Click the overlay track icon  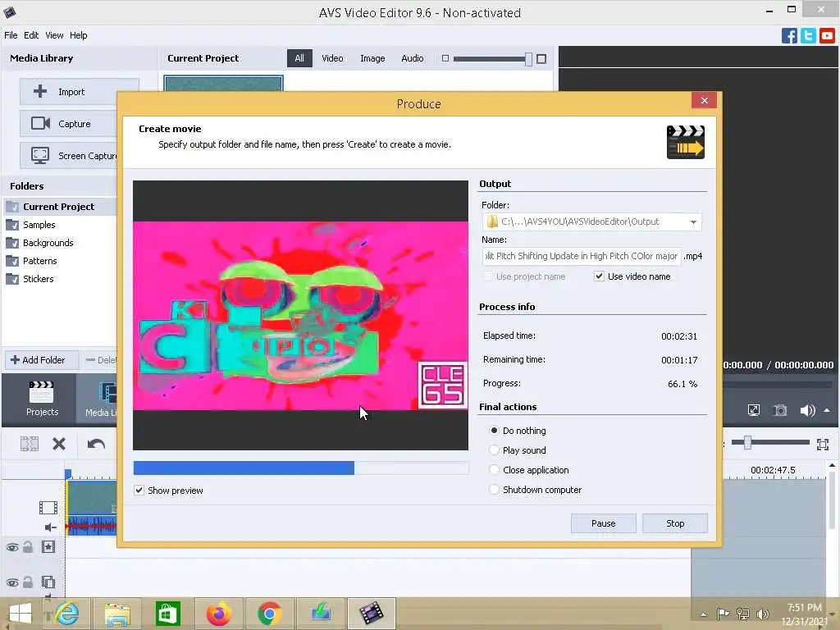pos(48,582)
